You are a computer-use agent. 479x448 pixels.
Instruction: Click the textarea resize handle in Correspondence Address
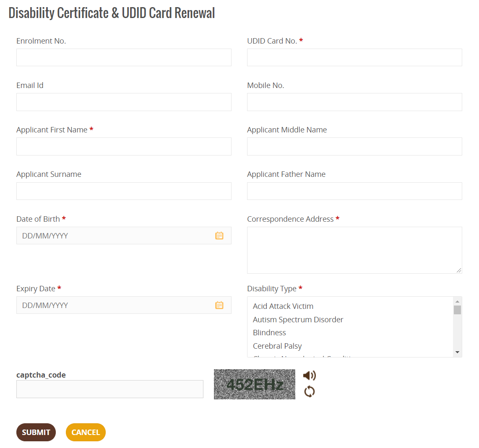pyautogui.click(x=459, y=270)
